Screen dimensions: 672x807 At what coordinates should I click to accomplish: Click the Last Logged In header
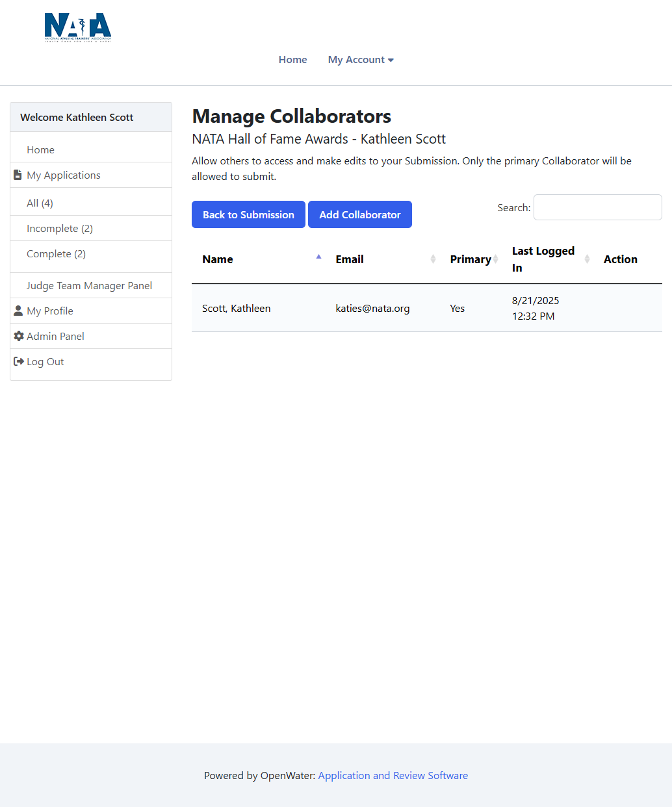547,259
